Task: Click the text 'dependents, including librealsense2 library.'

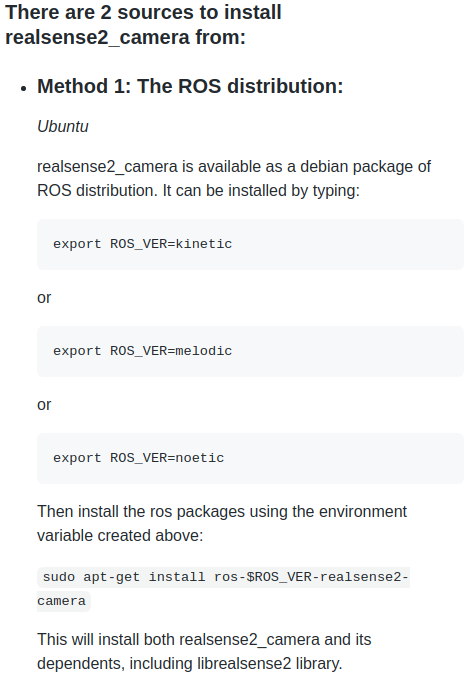Action: 190,664
